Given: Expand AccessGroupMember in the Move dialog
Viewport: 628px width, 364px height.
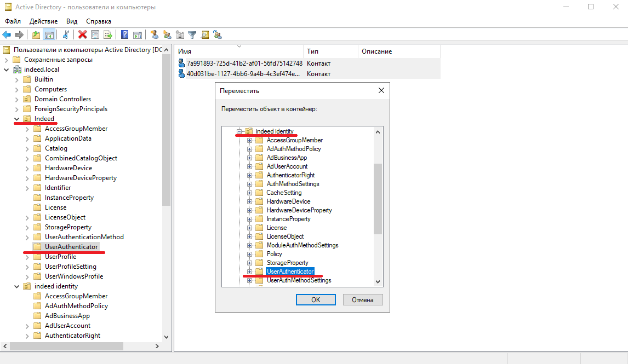Looking at the screenshot, I should [249, 140].
